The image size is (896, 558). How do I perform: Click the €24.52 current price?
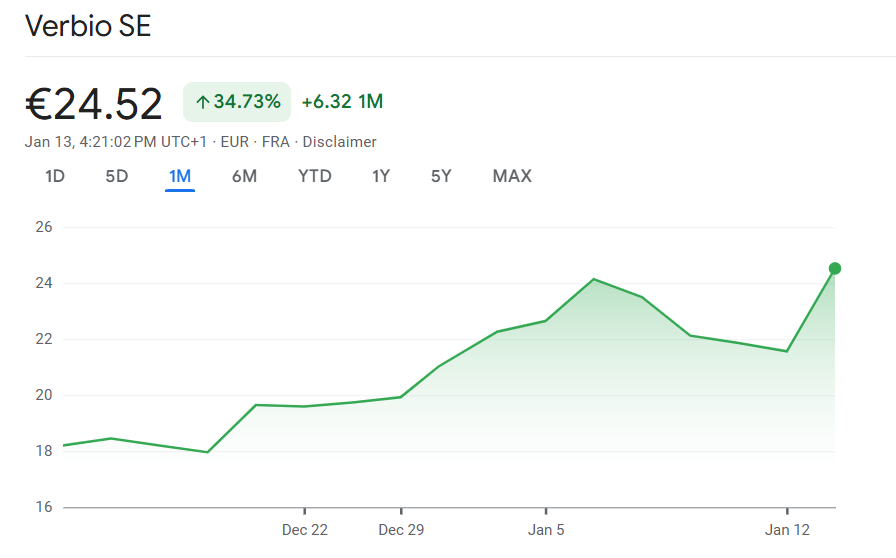pos(94,103)
